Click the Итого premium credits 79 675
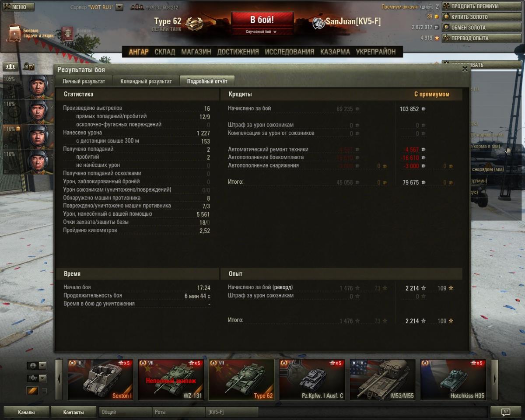 411,182
